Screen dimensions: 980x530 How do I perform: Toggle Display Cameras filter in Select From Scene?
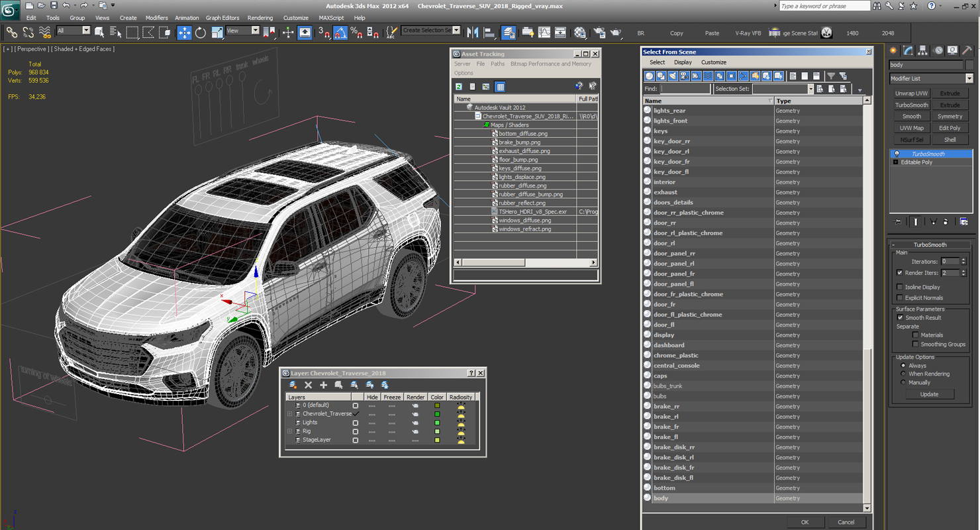pos(685,76)
